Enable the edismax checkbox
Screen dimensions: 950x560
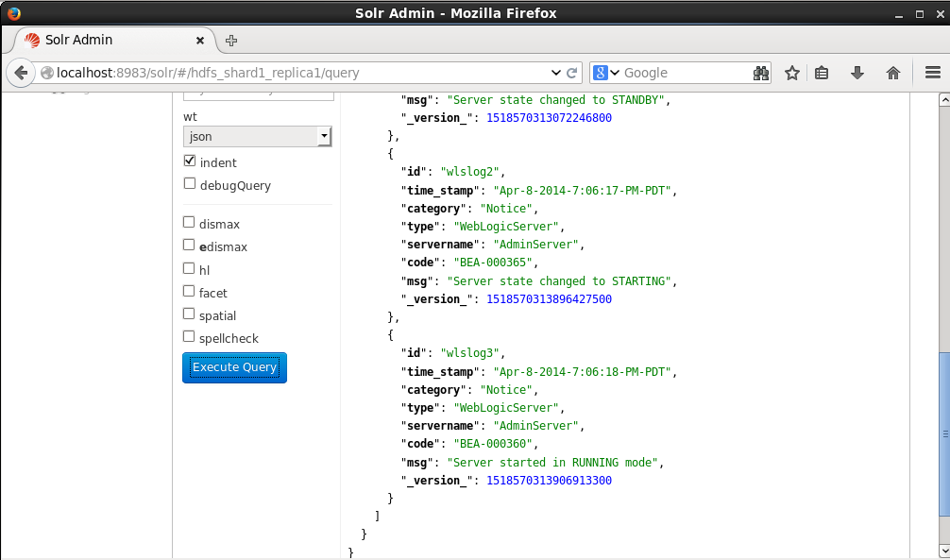(189, 245)
